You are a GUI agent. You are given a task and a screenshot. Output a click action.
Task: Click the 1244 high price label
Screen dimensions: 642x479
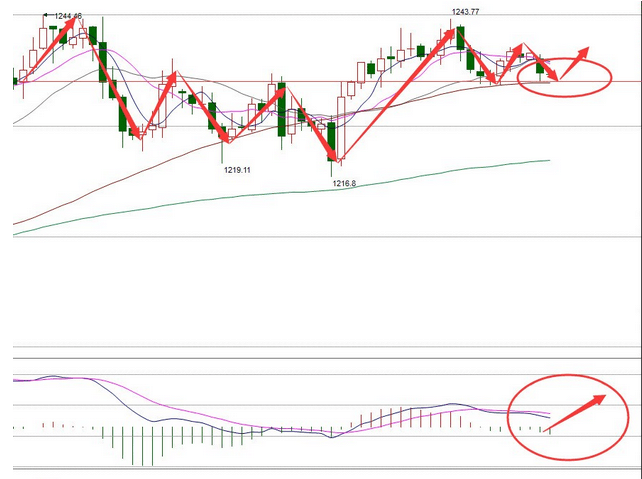pyautogui.click(x=68, y=16)
